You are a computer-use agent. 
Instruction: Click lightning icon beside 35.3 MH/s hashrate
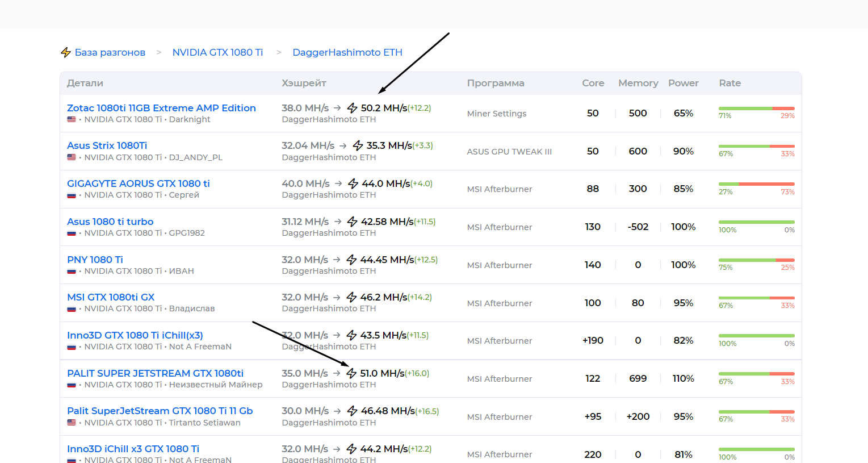tap(358, 146)
